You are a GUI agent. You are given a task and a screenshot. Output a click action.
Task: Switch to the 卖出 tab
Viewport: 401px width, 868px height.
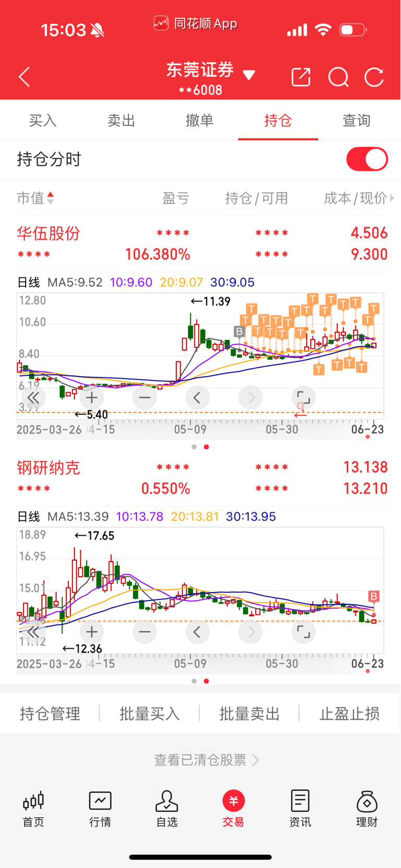click(121, 120)
